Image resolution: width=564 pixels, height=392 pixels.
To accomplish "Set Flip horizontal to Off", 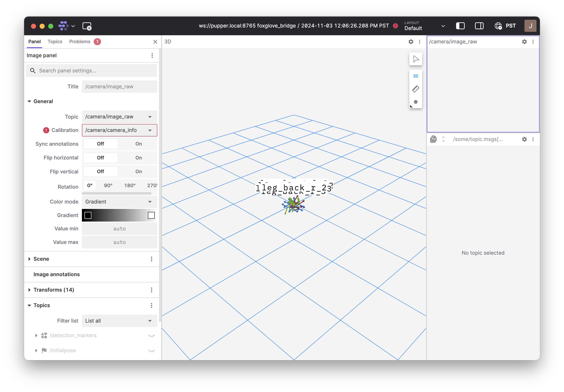I will (100, 158).
